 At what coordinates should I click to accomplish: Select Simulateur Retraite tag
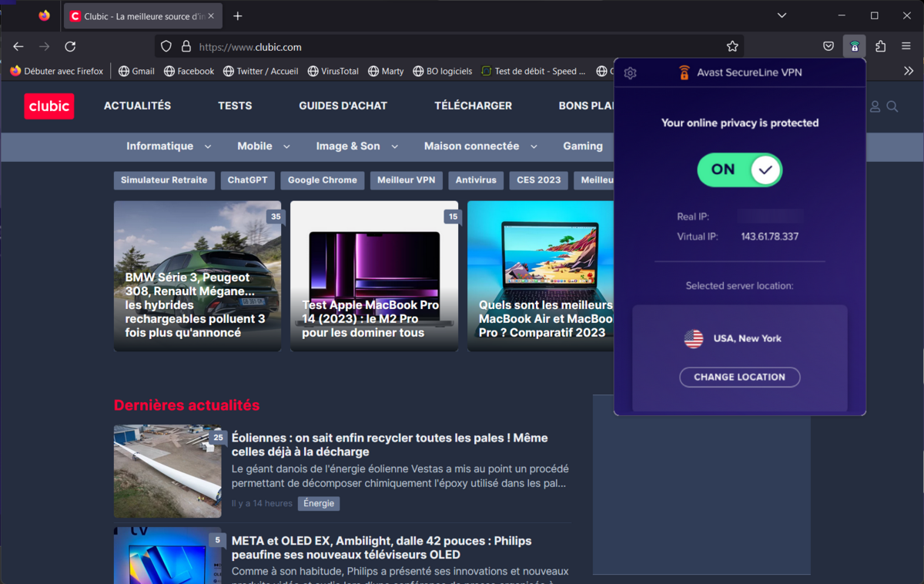164,180
